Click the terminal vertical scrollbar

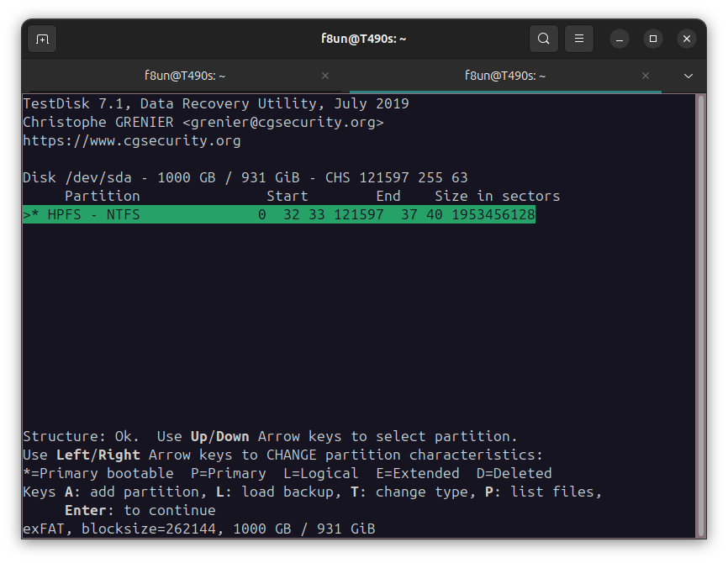pos(701,315)
